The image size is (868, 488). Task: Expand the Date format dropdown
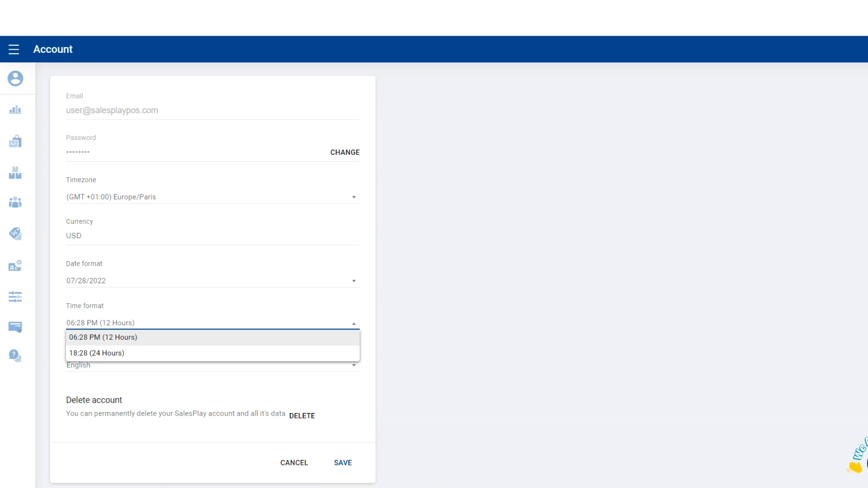pyautogui.click(x=212, y=281)
